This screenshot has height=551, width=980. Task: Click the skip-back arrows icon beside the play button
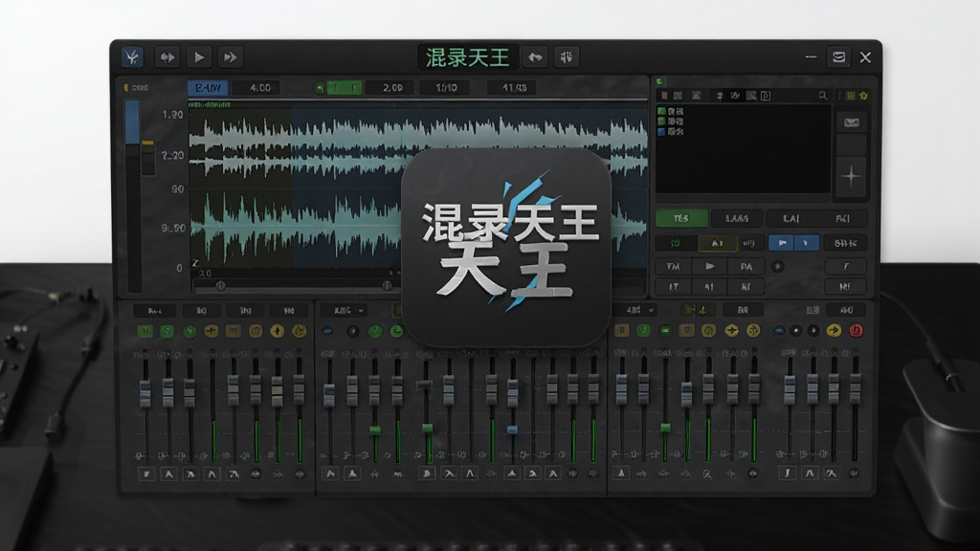click(167, 57)
